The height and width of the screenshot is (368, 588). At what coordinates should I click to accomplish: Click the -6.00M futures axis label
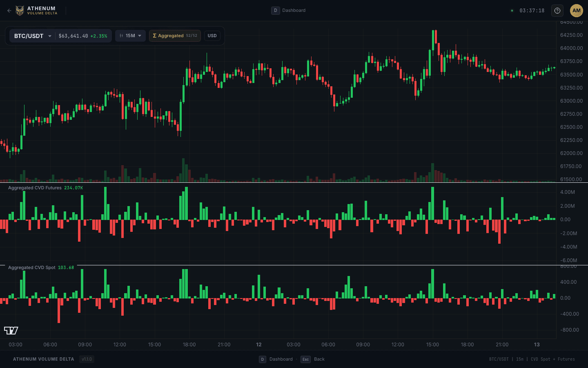coord(568,260)
